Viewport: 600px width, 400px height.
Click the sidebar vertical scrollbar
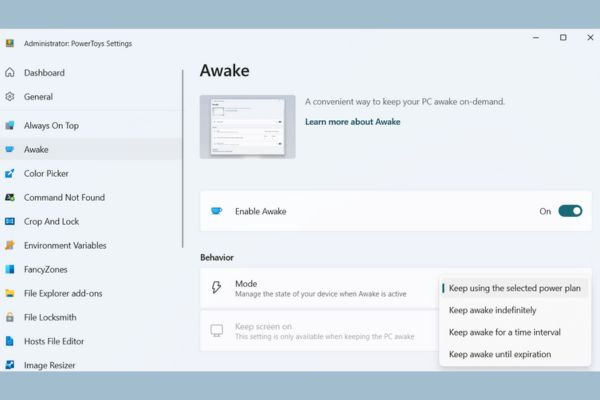point(183,158)
